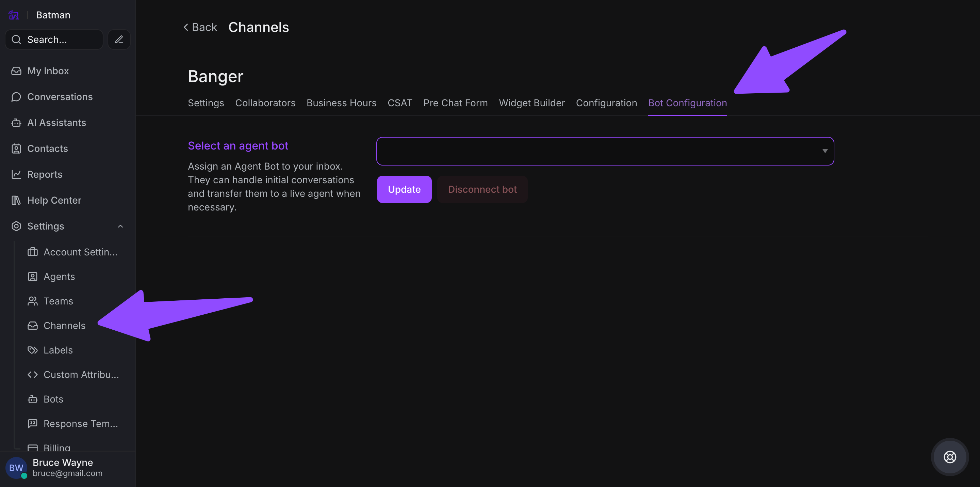Click the floating help support icon
This screenshot has height=487, width=980.
point(950,457)
